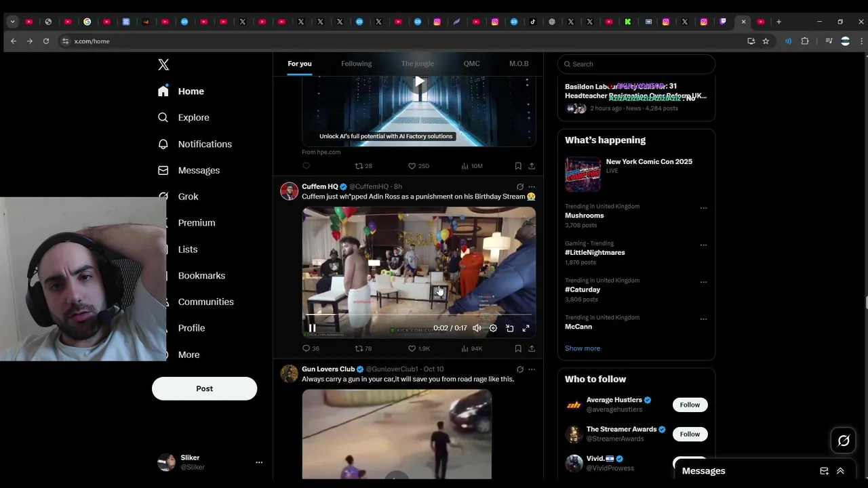Click the Notifications bell icon
Screen dimensions: 868x488
pyautogui.click(x=163, y=144)
